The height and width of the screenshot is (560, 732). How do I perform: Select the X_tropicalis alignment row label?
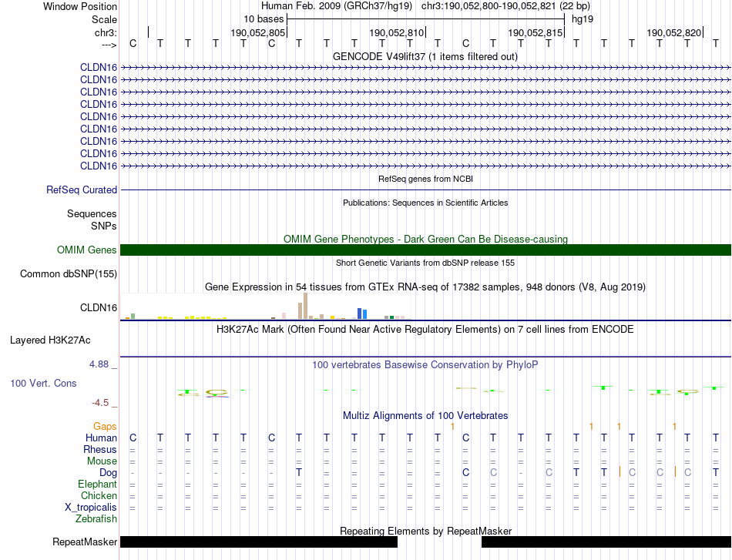pyautogui.click(x=91, y=508)
